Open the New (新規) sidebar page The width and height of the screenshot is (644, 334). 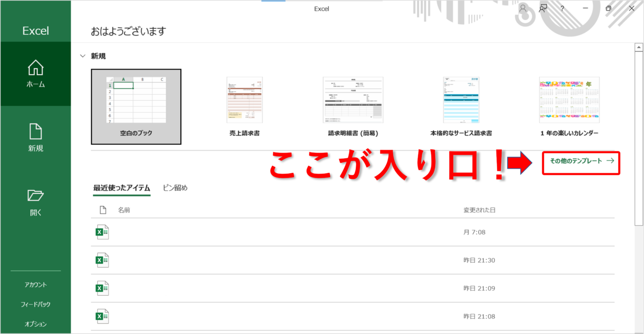[x=36, y=138]
